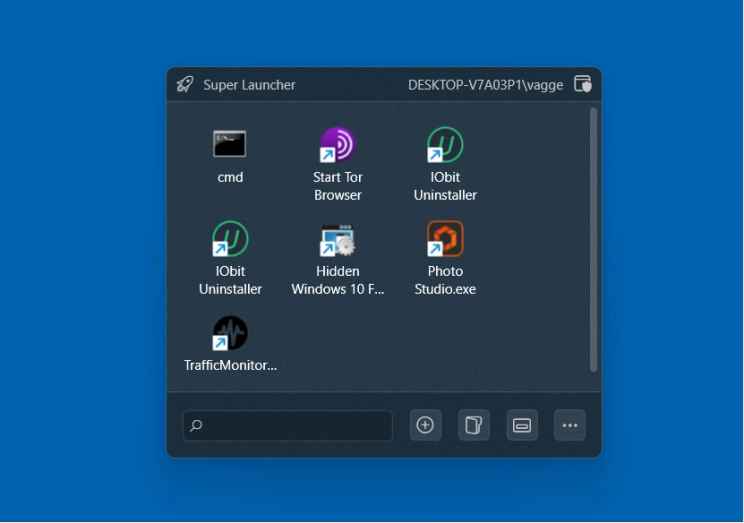The image size is (744, 523).
Task: Click the user credential shield icon in title bar
Action: click(x=583, y=84)
